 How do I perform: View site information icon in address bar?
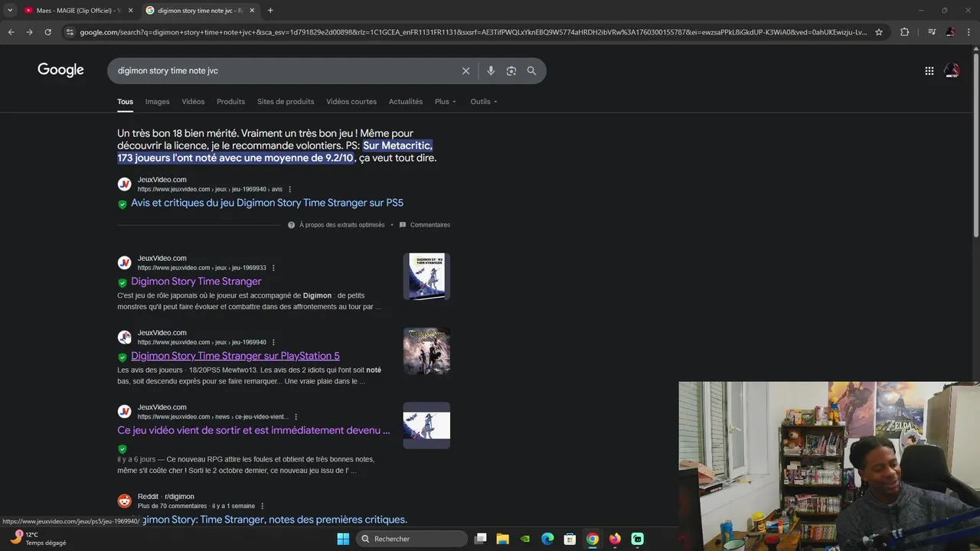coord(70,32)
